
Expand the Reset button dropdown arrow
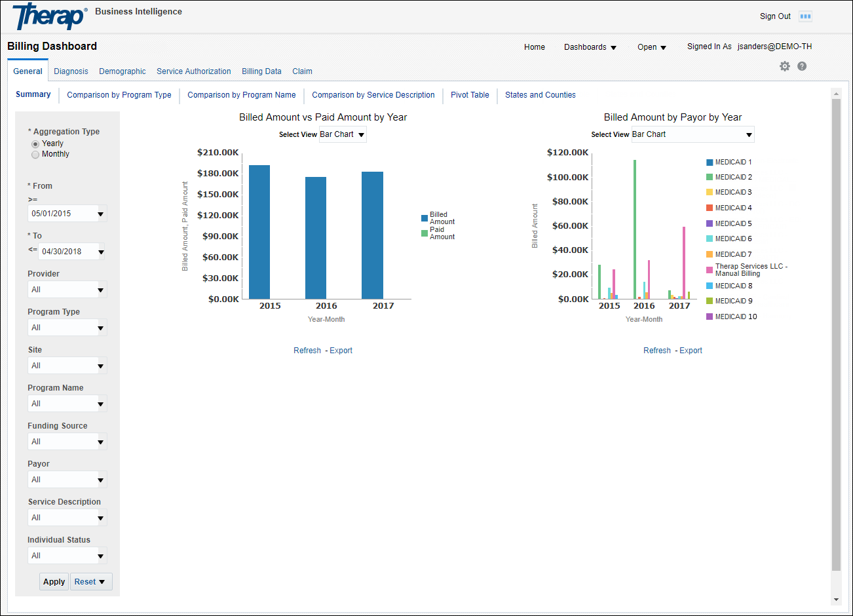tap(100, 581)
